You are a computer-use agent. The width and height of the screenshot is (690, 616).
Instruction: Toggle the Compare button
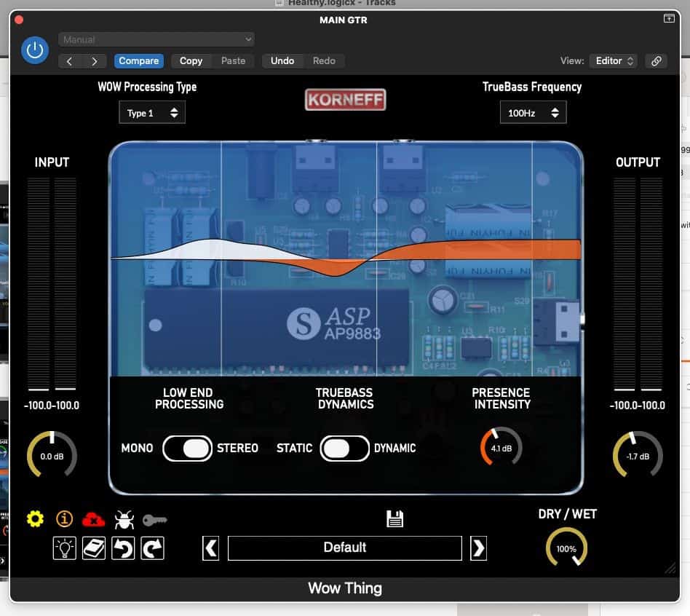pos(138,60)
